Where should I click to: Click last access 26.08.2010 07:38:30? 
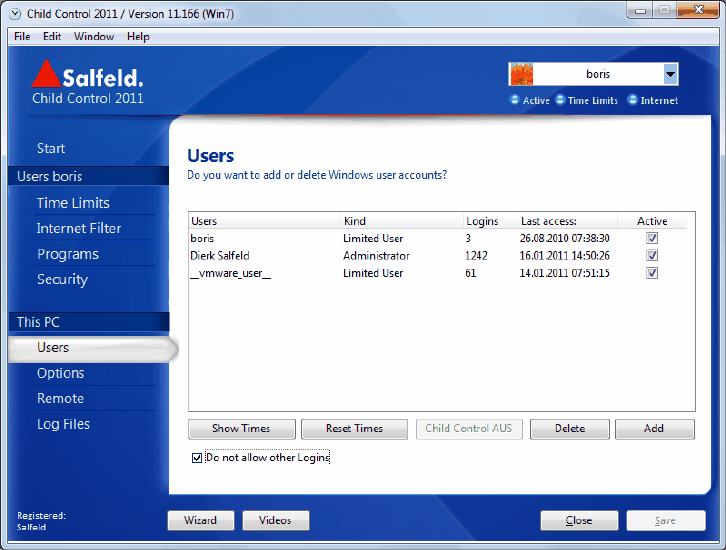point(564,238)
